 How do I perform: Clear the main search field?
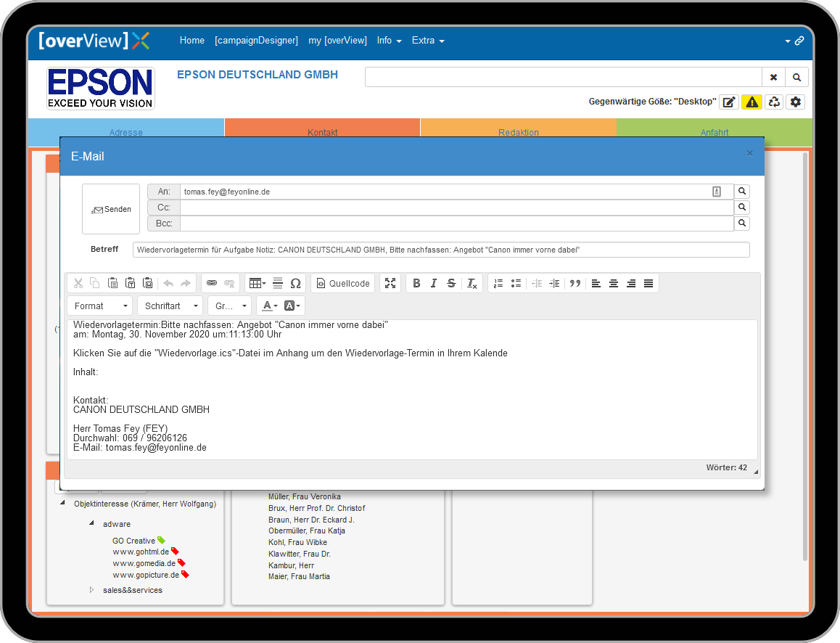(x=773, y=77)
